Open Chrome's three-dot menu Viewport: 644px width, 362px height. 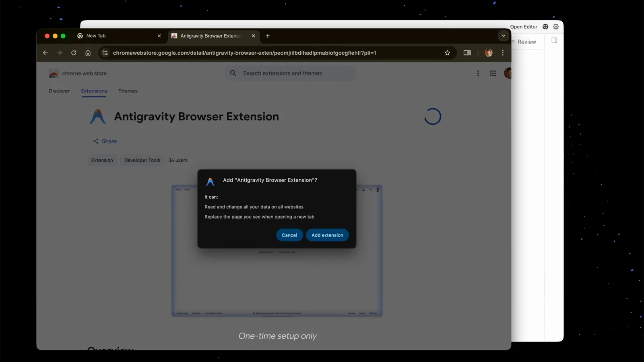(x=503, y=53)
